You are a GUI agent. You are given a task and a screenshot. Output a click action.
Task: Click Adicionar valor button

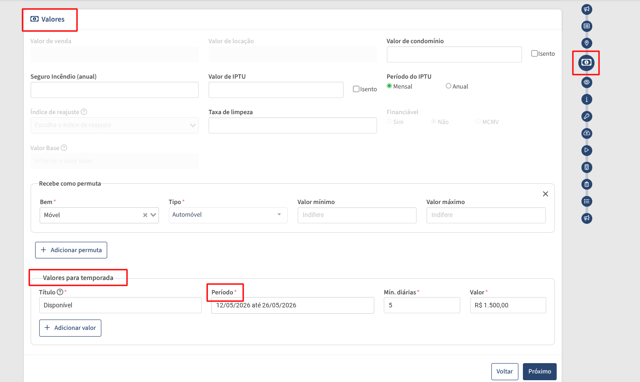point(70,328)
